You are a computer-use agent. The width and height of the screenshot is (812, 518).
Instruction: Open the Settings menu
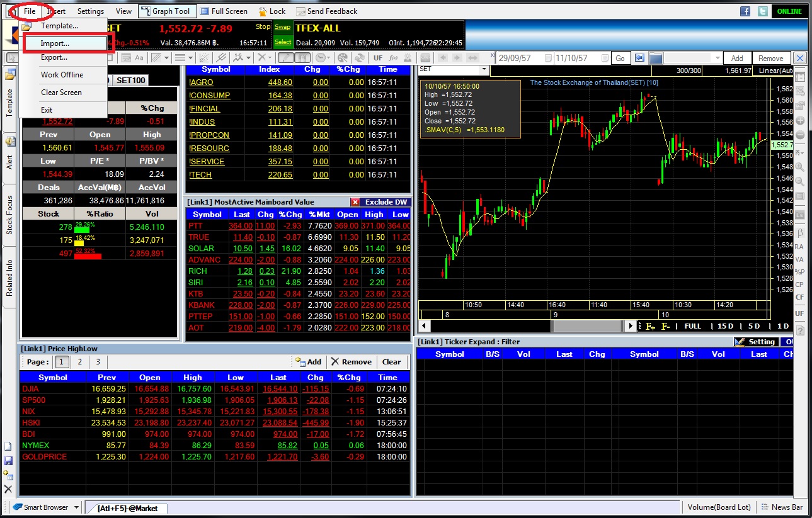click(91, 11)
